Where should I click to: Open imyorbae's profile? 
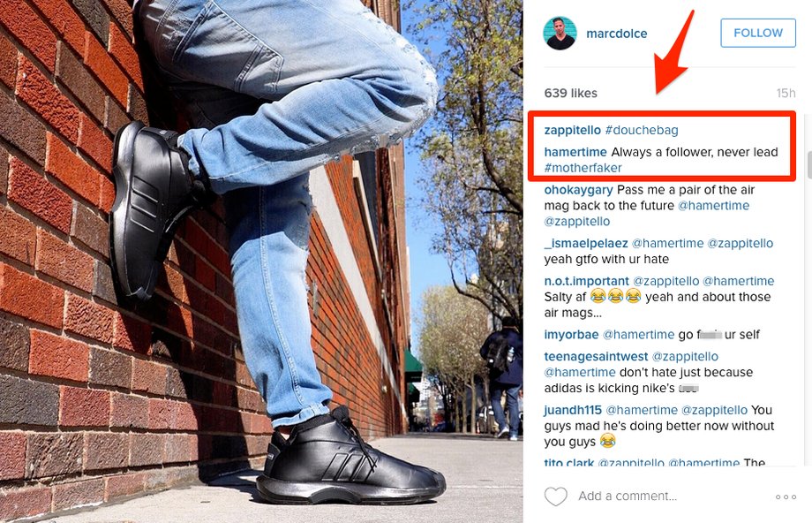point(571,335)
